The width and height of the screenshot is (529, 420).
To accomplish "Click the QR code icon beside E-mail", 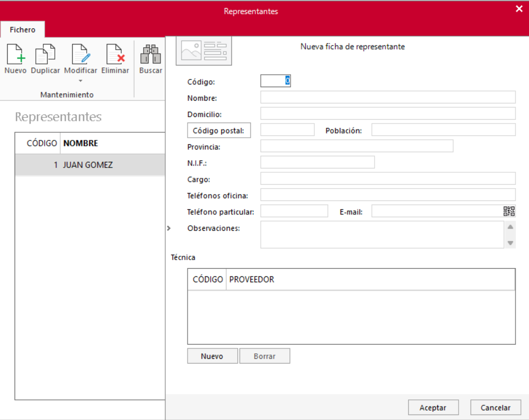I will click(x=509, y=211).
